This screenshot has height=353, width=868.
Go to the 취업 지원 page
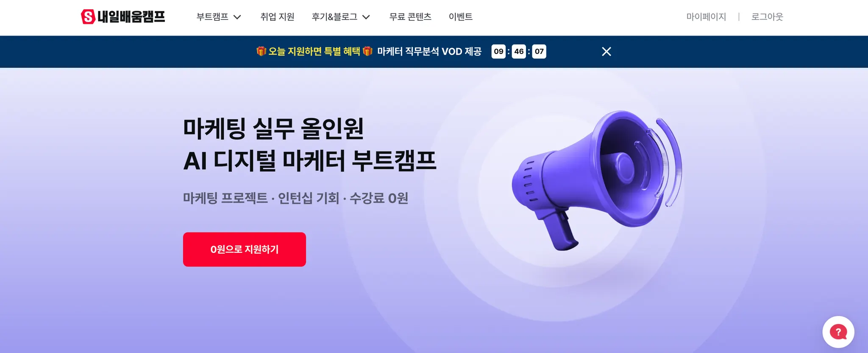click(x=277, y=17)
